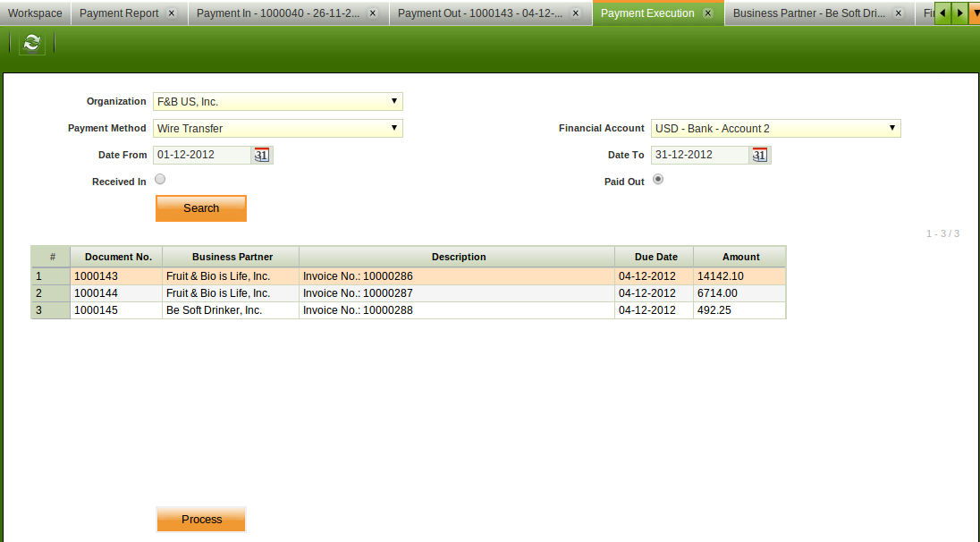Click the refresh icon in the toolbar
980x542 pixels.
(x=32, y=43)
